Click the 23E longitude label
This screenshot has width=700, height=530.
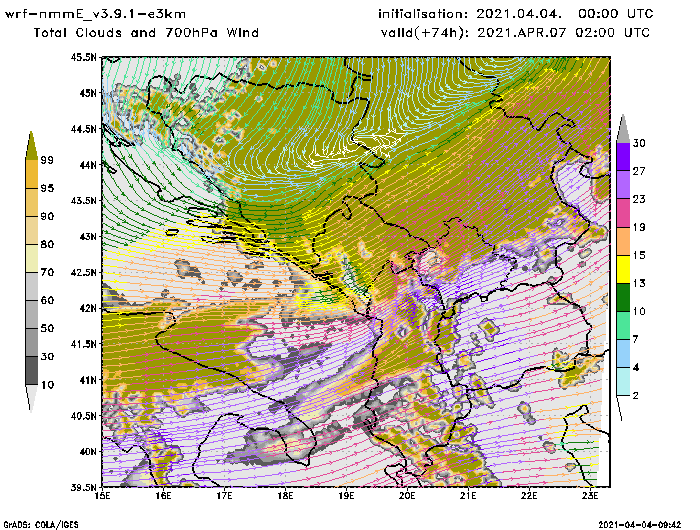(x=590, y=496)
